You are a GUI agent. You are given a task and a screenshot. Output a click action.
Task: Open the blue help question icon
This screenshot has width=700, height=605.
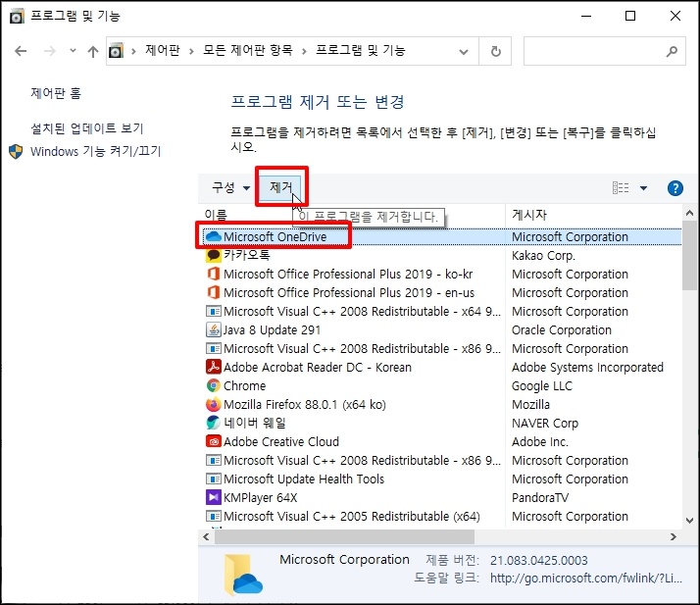[x=675, y=188]
